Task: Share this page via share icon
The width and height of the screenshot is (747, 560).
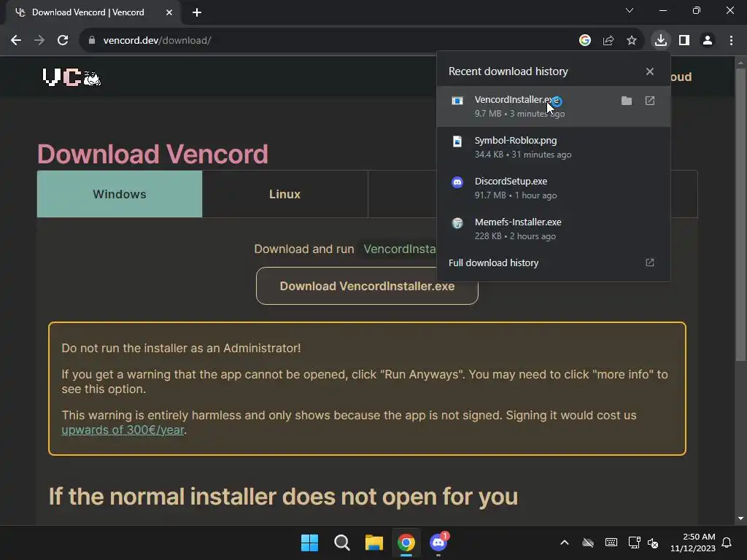Action: click(x=608, y=41)
